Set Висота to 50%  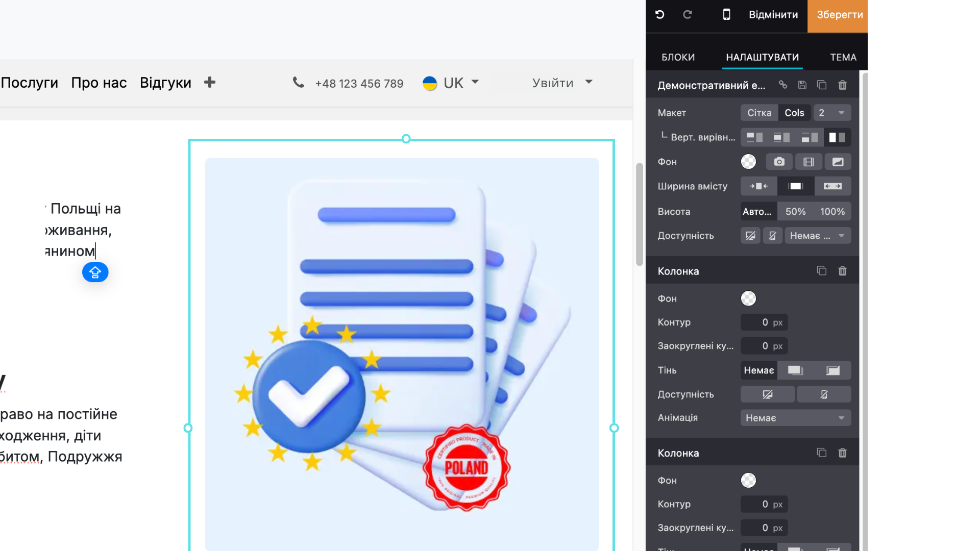point(795,211)
